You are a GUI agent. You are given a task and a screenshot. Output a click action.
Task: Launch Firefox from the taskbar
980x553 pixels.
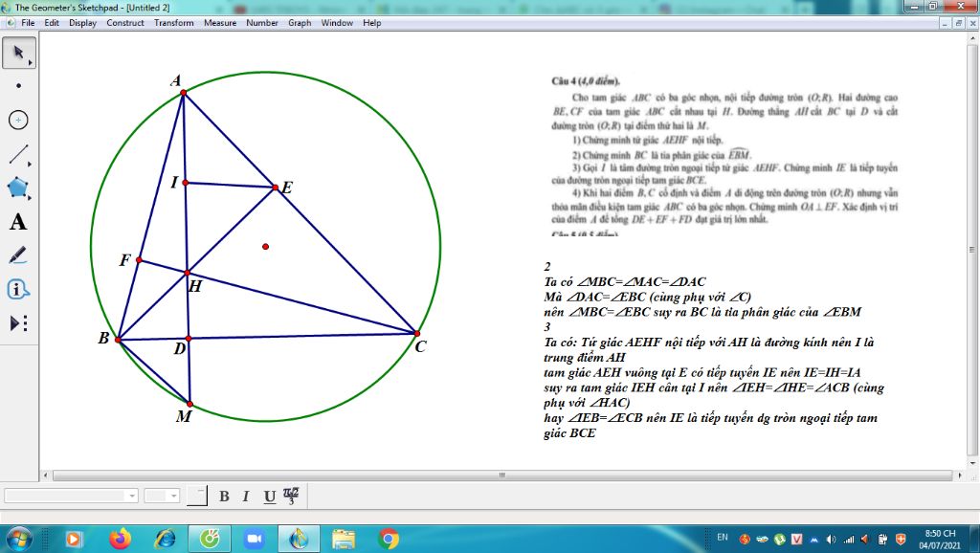tap(120, 539)
